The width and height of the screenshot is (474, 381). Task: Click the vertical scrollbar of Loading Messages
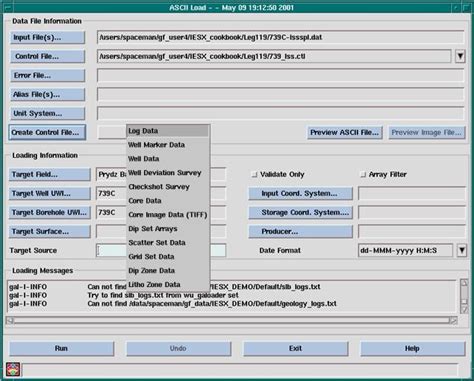coord(464,296)
